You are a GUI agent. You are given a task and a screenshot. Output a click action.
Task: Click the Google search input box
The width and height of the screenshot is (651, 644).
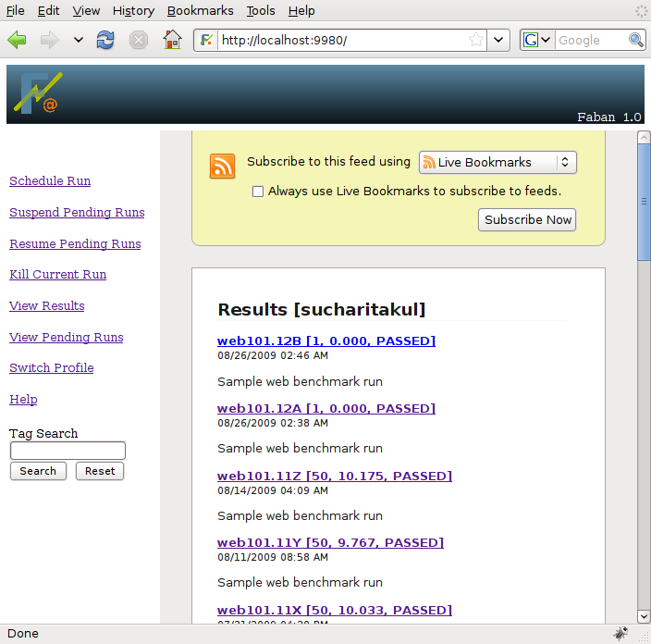pyautogui.click(x=592, y=41)
